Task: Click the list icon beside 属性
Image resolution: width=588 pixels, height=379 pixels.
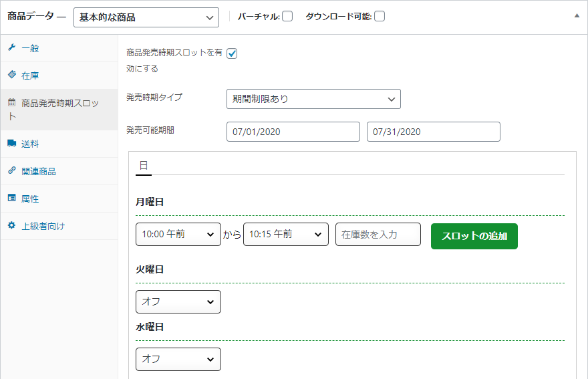Action: 12,198
